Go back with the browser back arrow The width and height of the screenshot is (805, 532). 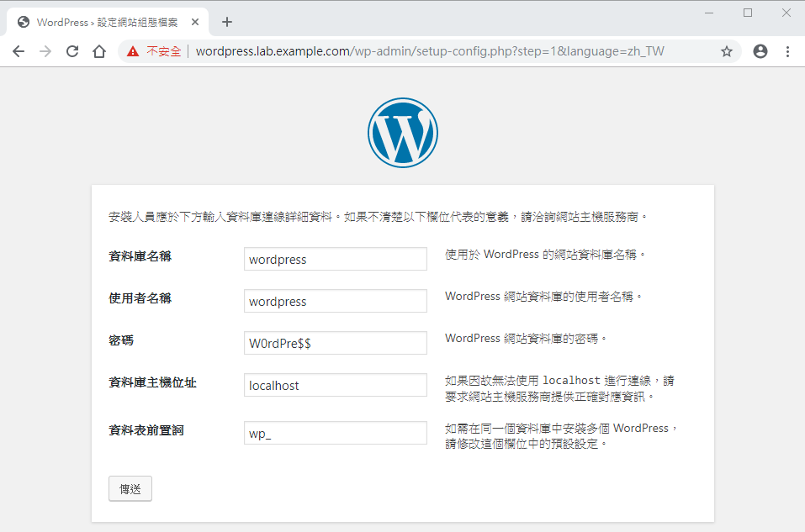(19, 51)
